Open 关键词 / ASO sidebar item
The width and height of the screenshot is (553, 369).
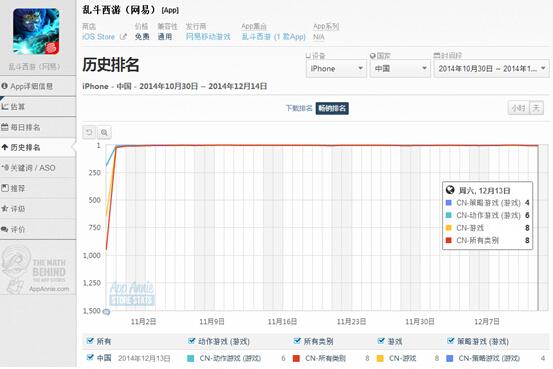(x=38, y=168)
